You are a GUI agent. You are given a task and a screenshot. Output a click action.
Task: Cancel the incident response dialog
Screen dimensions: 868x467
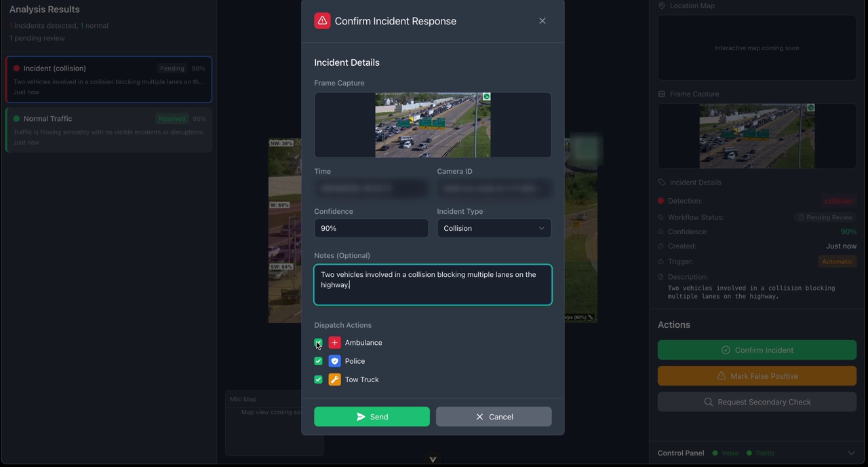pos(494,417)
